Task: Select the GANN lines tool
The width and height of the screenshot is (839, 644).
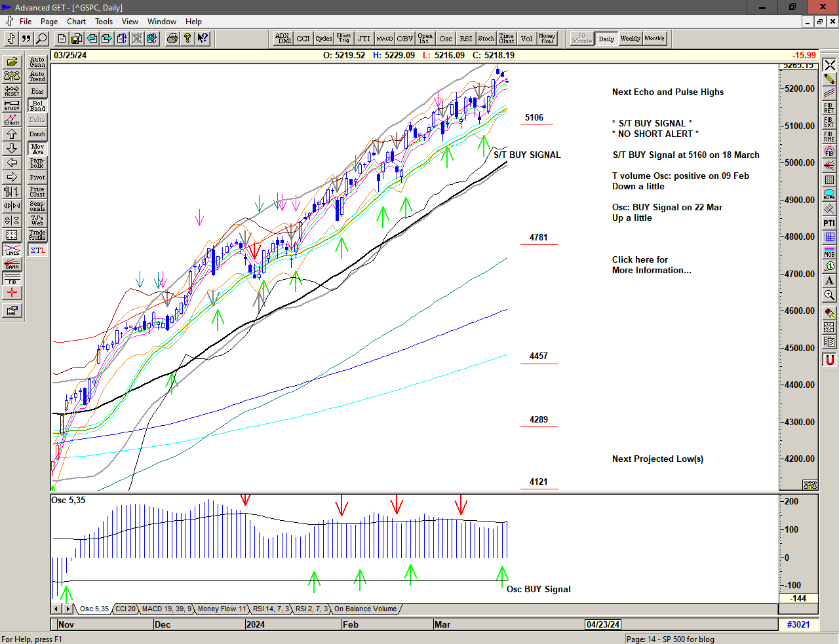Action: [12, 264]
